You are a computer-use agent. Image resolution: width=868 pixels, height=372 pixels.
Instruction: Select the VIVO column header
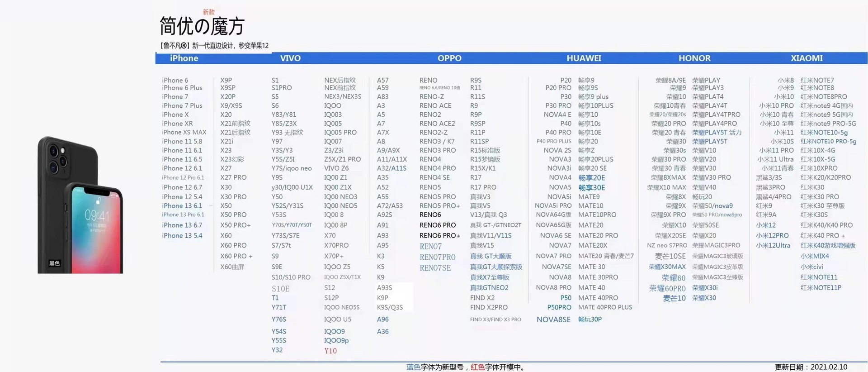[290, 58]
